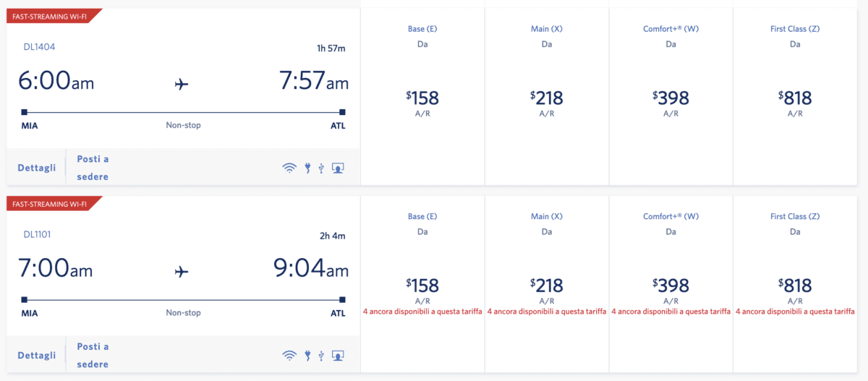The width and height of the screenshot is (868, 381).
Task: Click Wi-Fi icon on flight DL1101
Action: 289,355
